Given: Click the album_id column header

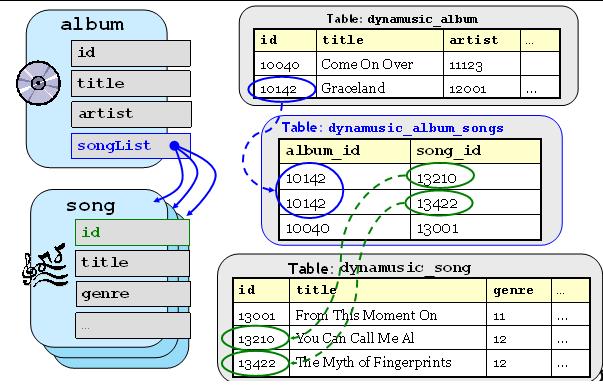Looking at the screenshot, I should pyautogui.click(x=345, y=151).
